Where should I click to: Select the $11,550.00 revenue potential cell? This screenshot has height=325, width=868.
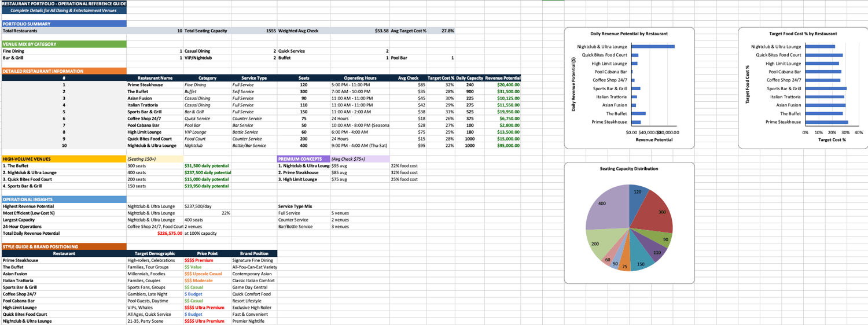(502, 105)
